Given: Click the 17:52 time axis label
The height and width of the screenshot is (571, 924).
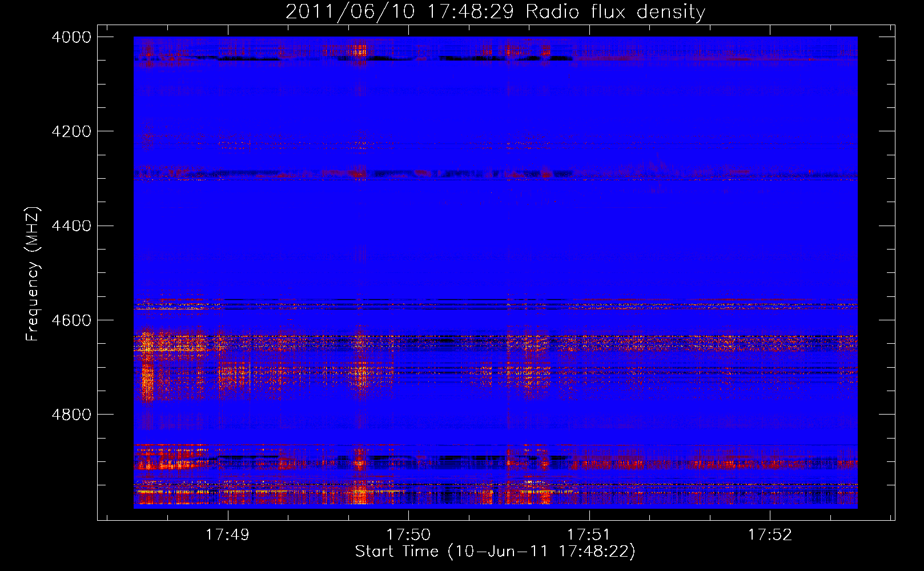Looking at the screenshot, I should pos(770,535).
